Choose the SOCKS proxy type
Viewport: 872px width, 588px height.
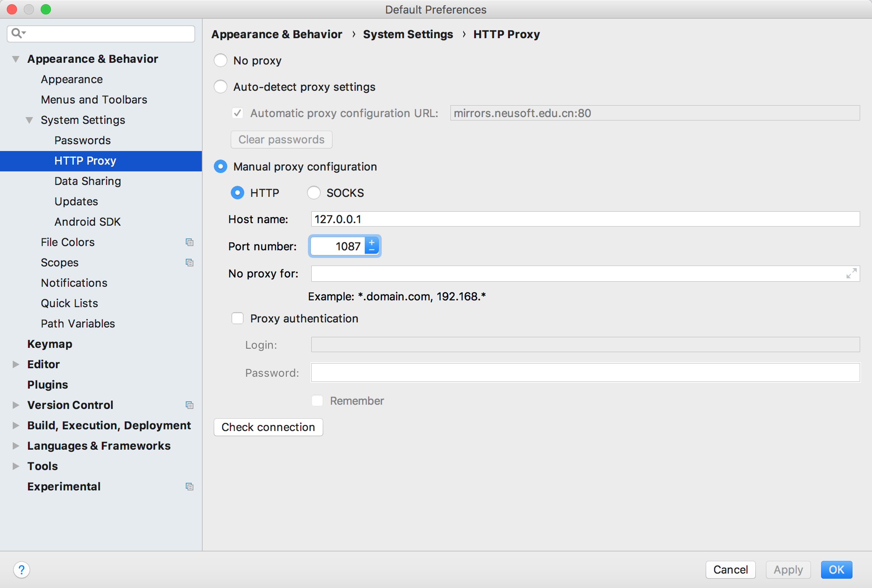click(x=314, y=193)
